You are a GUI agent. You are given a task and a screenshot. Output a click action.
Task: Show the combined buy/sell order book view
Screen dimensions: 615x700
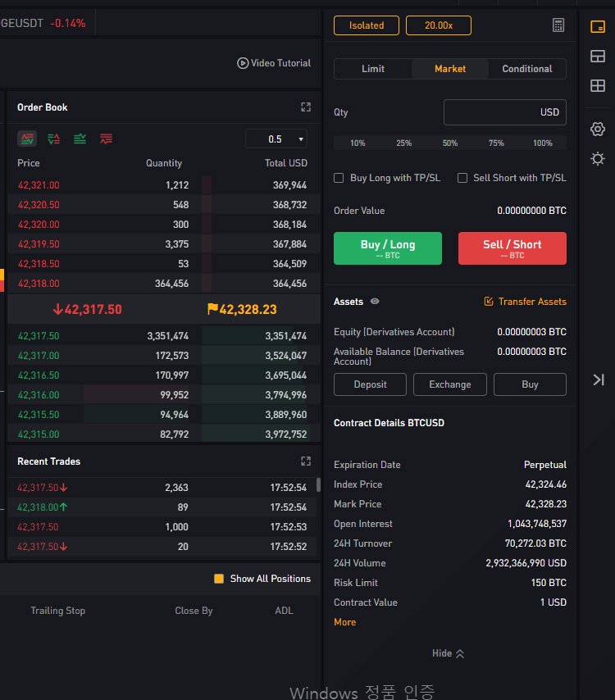click(x=27, y=139)
